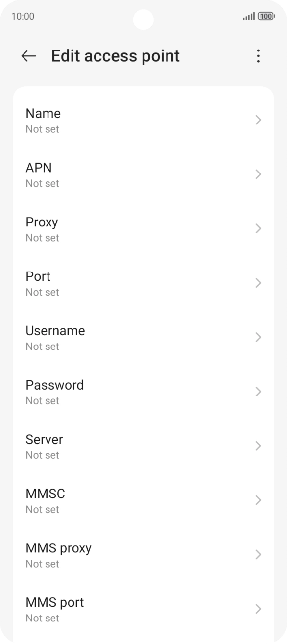
Task: Tap the arrow next to Proxy
Action: (258, 229)
